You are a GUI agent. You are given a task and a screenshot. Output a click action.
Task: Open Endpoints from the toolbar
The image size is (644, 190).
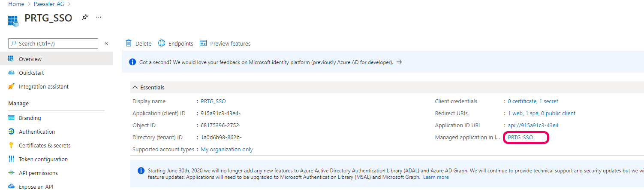point(176,43)
